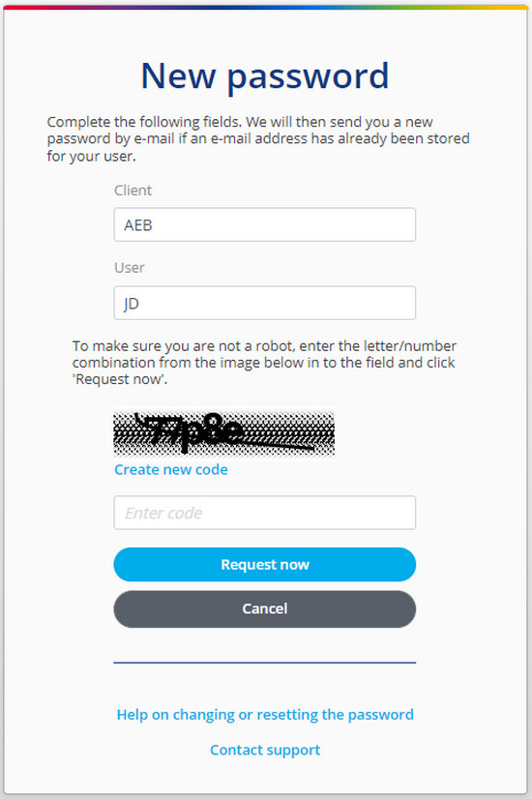Click the Create new code link
The width and height of the screenshot is (532, 799).
[x=170, y=469]
